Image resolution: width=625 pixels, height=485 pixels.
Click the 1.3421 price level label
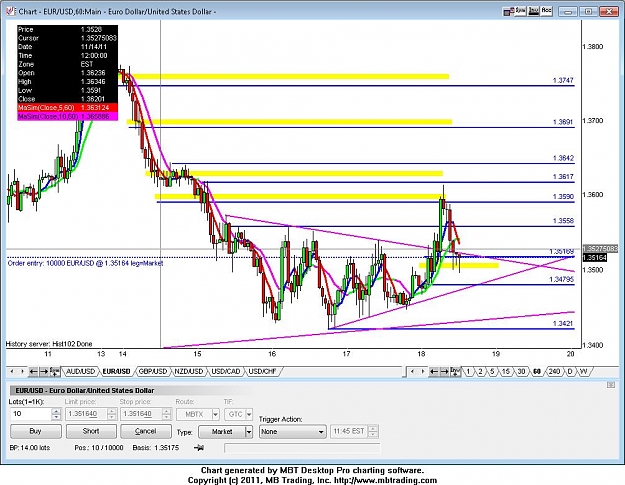563,324
